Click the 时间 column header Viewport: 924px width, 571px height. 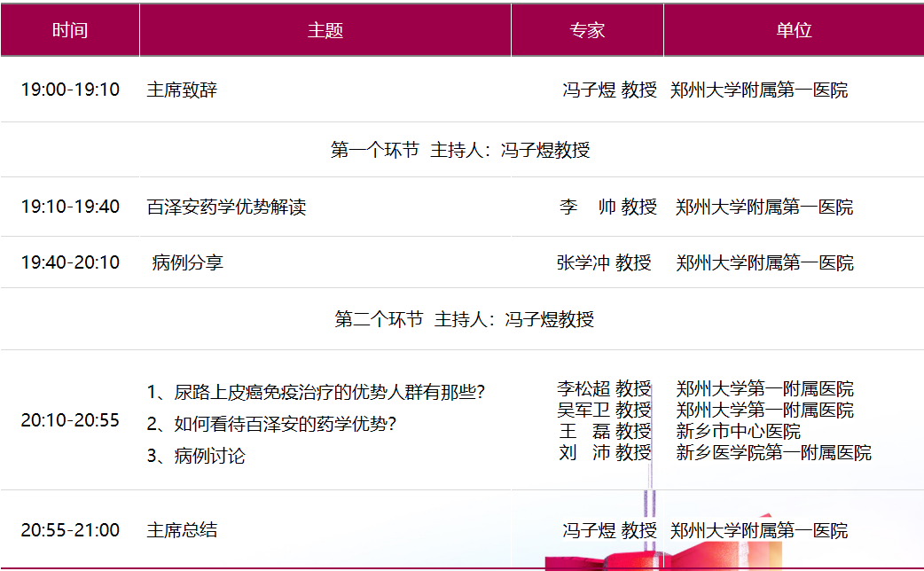coord(70,30)
